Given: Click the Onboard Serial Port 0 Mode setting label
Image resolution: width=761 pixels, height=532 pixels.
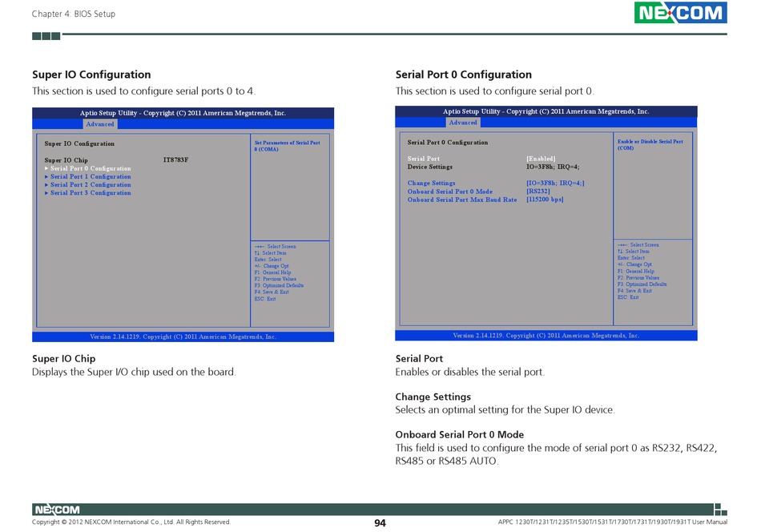Looking at the screenshot, I should pyautogui.click(x=450, y=191).
